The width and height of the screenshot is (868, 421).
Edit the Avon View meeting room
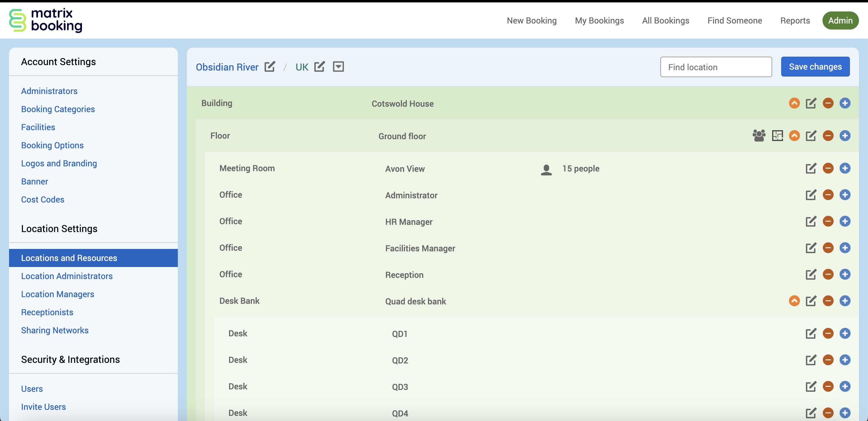(x=811, y=168)
